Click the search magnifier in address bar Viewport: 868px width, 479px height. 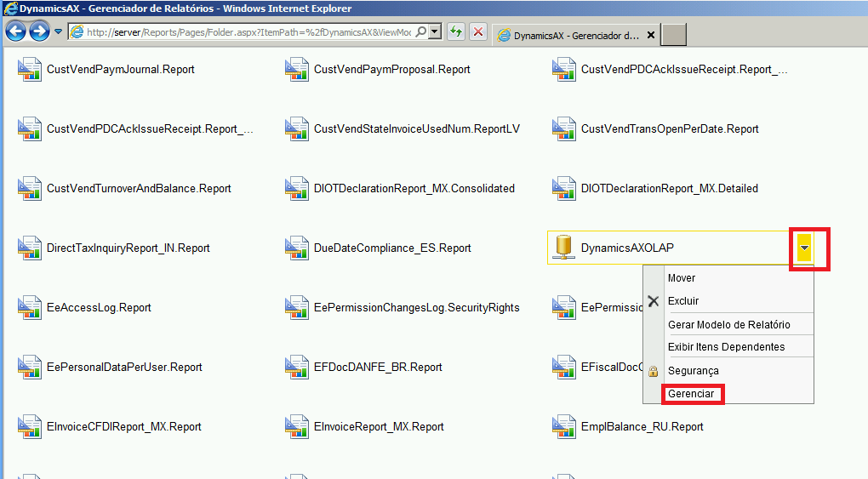pyautogui.click(x=421, y=32)
